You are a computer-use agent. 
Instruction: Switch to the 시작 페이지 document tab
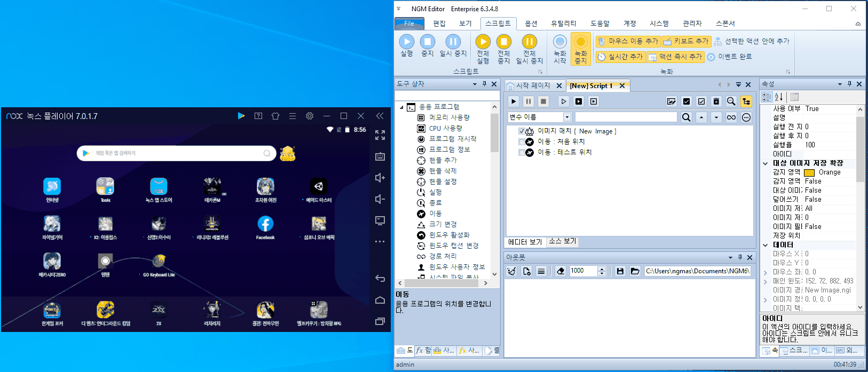click(x=533, y=85)
